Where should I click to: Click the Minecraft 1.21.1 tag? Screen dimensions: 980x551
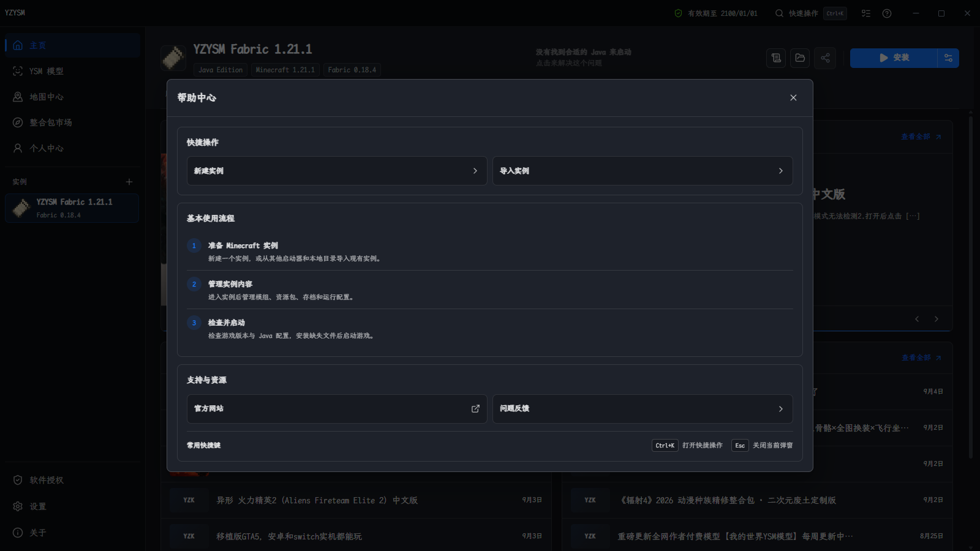point(285,70)
